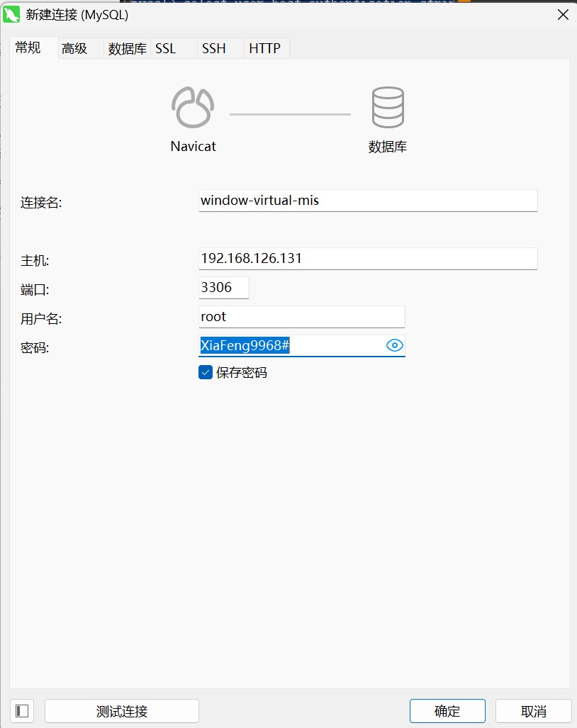Click the 密码 label
The image size is (577, 728).
click(x=35, y=348)
